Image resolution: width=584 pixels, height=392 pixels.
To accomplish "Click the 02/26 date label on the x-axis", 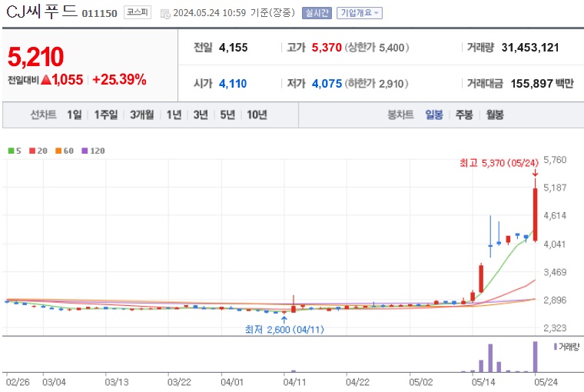I will pyautogui.click(x=18, y=382).
